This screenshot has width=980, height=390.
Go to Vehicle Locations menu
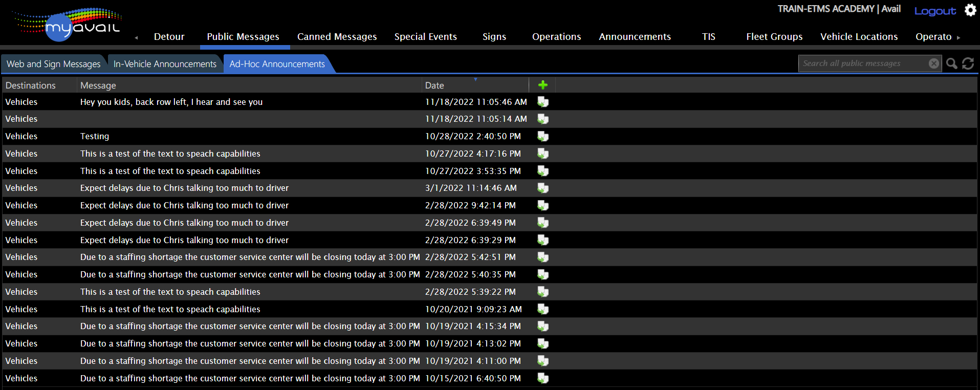point(859,37)
